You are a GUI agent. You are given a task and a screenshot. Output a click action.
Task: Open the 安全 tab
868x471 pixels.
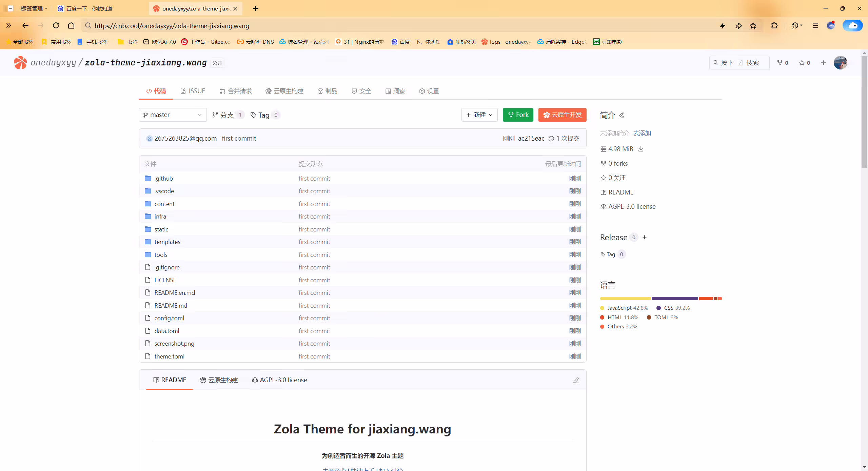[361, 91]
